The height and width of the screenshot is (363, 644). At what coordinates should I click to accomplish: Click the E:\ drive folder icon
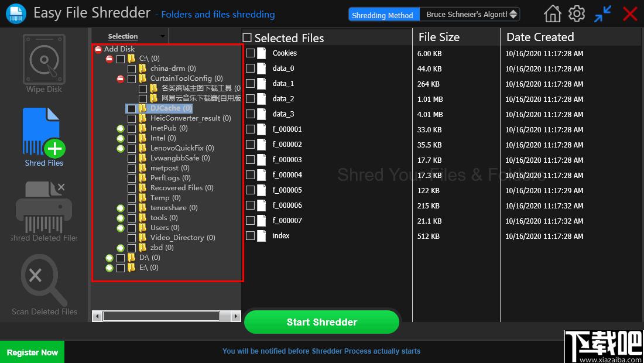131,268
